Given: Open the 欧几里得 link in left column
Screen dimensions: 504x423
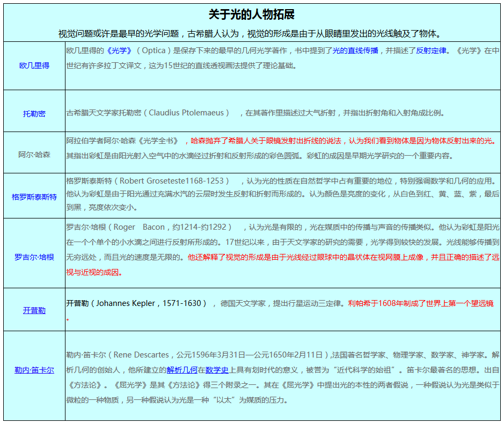Looking at the screenshot, I should click(x=34, y=65).
